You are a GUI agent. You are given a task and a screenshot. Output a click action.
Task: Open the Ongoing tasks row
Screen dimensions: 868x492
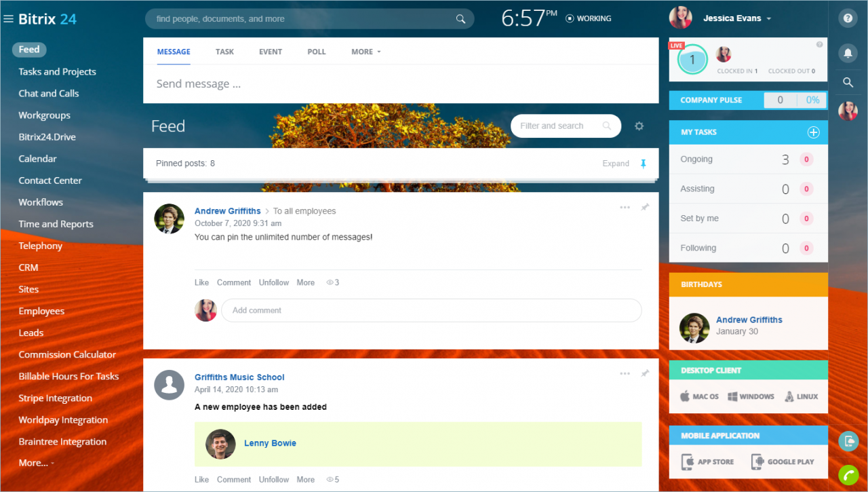point(748,159)
